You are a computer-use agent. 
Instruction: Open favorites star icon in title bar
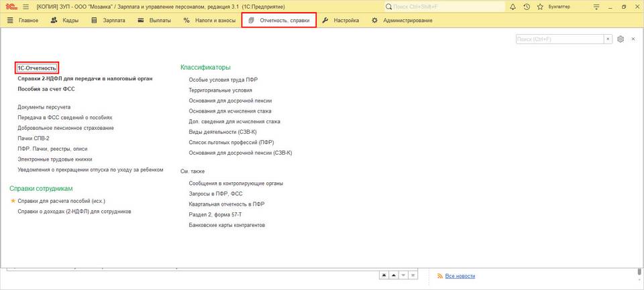coord(540,7)
